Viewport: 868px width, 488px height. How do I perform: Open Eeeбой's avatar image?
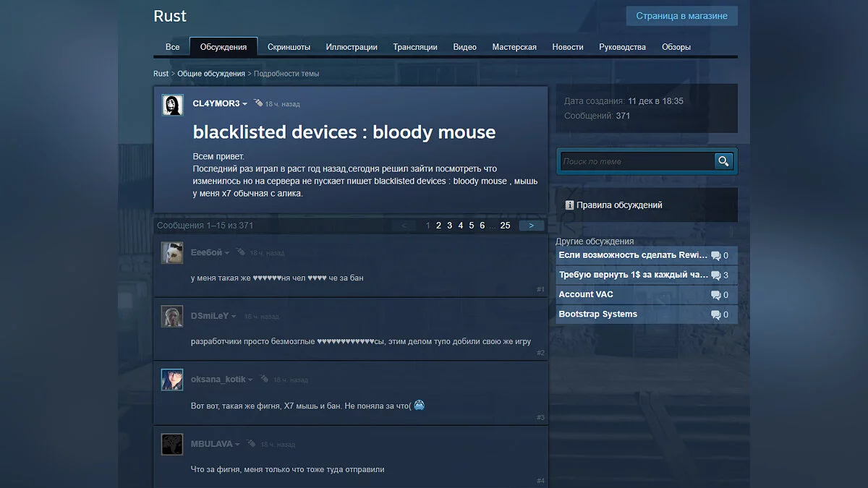[172, 253]
